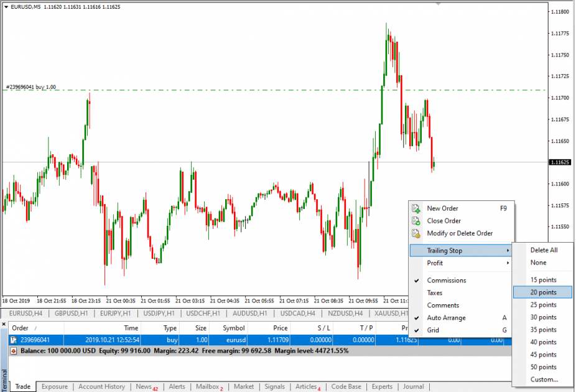Switch to the USDCHF,H1 chart tab

click(x=203, y=314)
